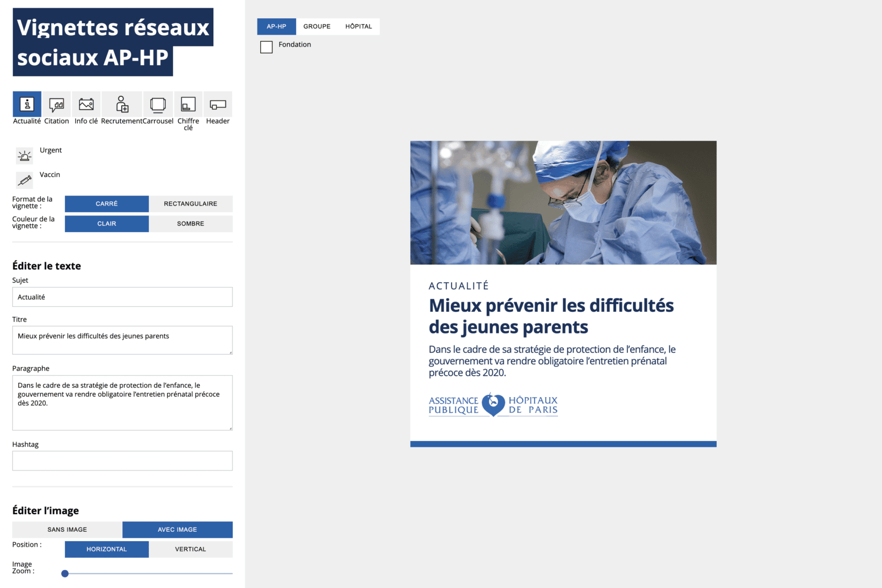The height and width of the screenshot is (588, 882).
Task: Choose the Citation vignette icon
Action: point(57,104)
